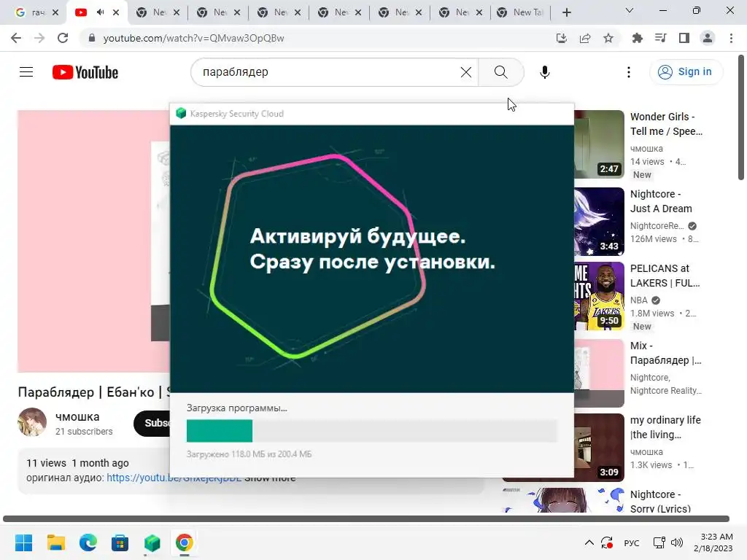The image size is (747, 560).
Task: Subscribe to the чмошка channel
Action: click(x=152, y=423)
